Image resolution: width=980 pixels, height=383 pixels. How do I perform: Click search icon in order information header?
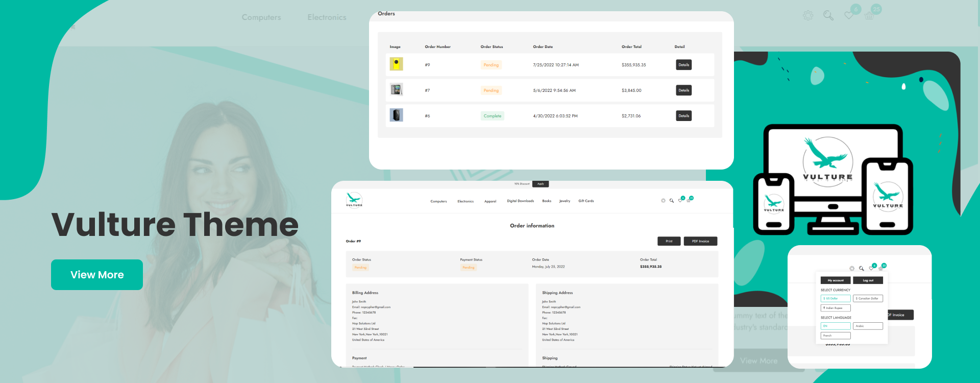pos(672,201)
